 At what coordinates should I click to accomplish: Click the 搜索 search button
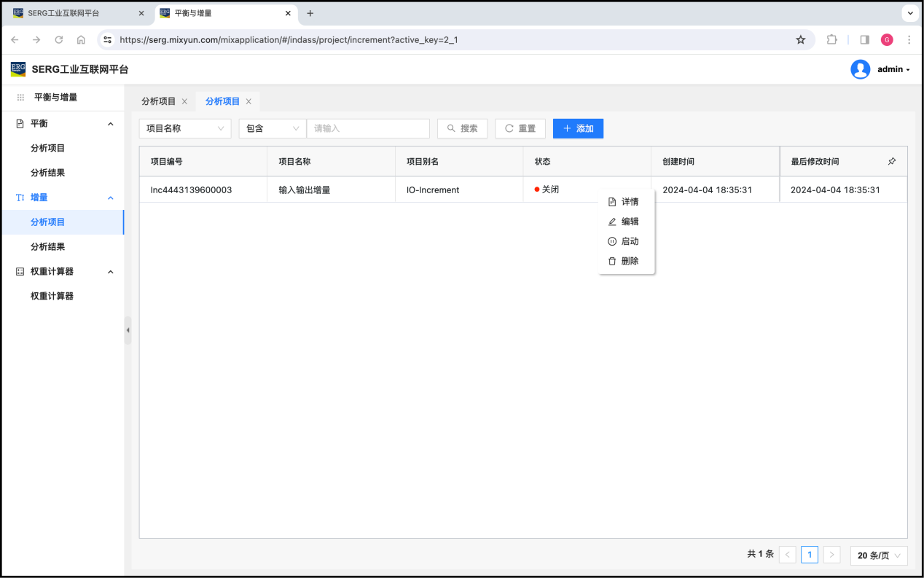tap(462, 128)
